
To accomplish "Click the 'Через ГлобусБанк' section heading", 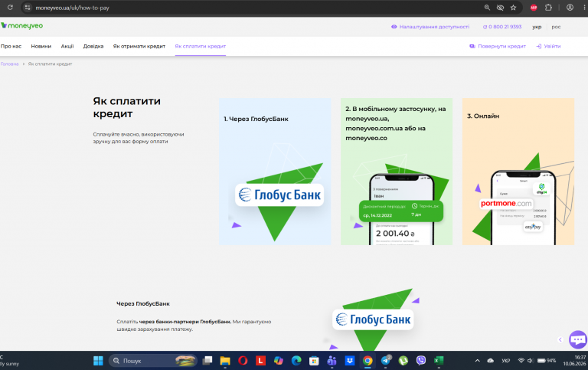I will click(x=143, y=303).
